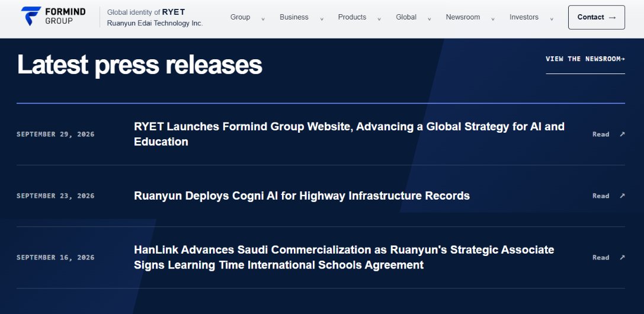Open the HanLink Advances Saudi Commercialization headline
The width and height of the screenshot is (644, 314).
point(344,257)
